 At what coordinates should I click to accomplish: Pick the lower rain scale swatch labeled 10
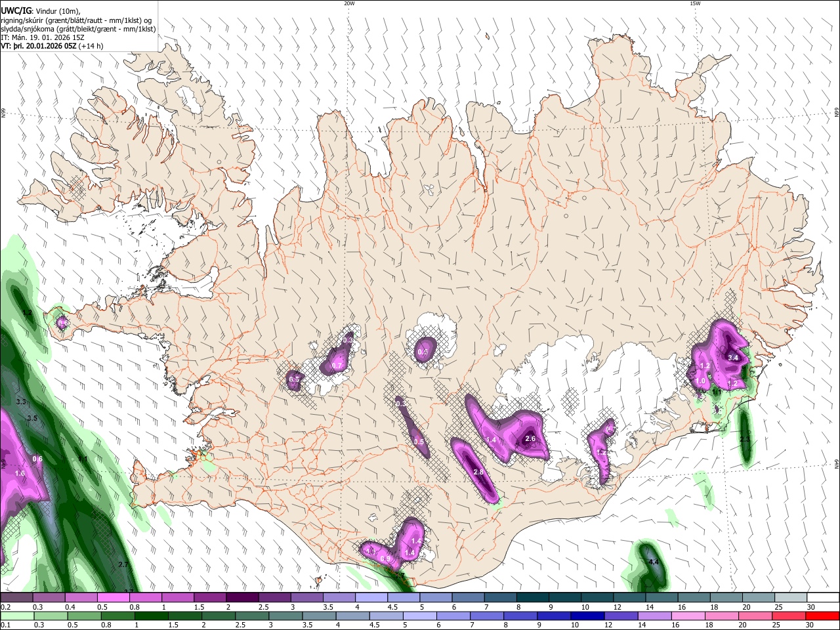(588, 616)
